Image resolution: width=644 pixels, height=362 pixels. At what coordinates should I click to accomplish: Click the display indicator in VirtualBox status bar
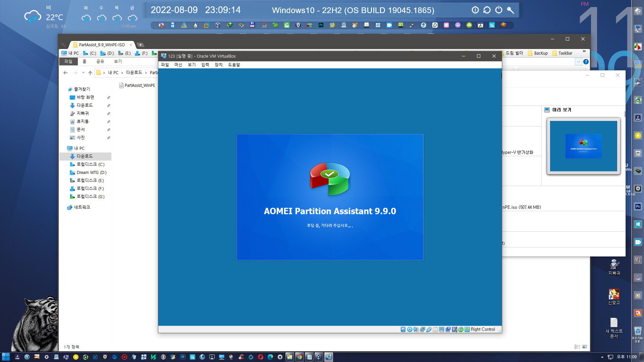point(442,329)
